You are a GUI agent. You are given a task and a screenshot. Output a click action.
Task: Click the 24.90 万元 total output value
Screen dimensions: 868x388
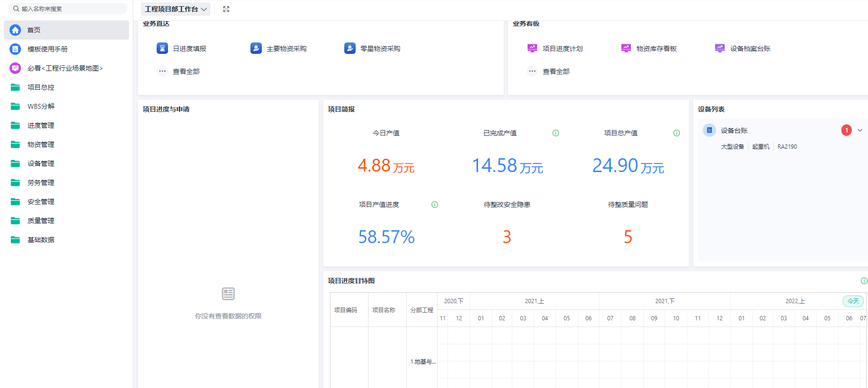[629, 166]
